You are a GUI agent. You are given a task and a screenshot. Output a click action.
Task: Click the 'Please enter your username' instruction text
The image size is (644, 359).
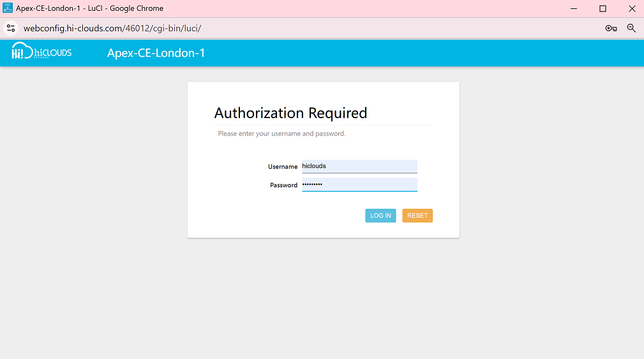pos(281,134)
